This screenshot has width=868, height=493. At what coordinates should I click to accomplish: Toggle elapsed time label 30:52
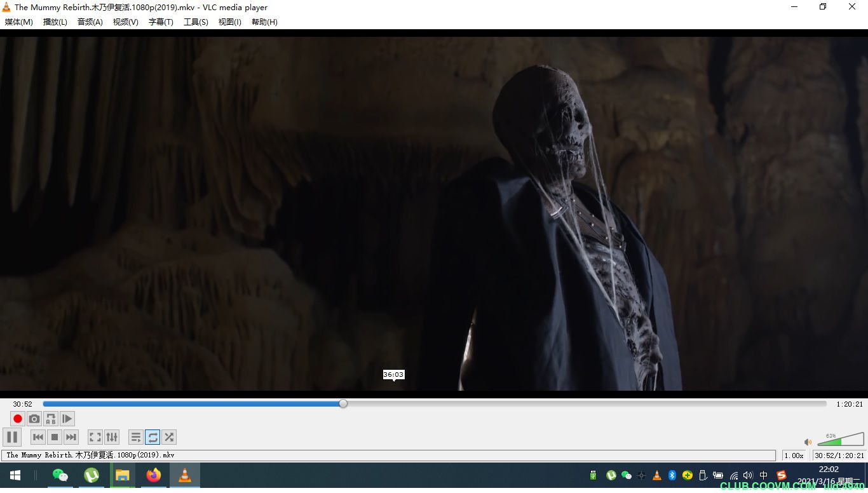[22, 404]
